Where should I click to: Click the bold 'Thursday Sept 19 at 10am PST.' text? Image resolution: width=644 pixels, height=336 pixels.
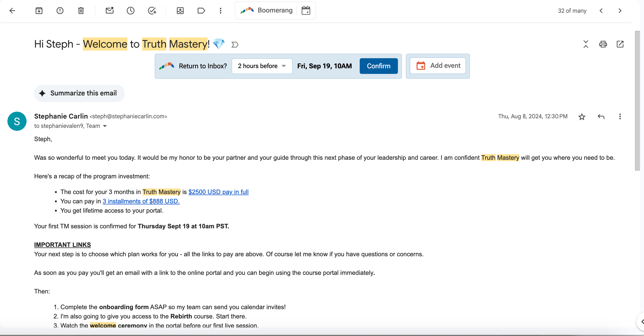[183, 226]
